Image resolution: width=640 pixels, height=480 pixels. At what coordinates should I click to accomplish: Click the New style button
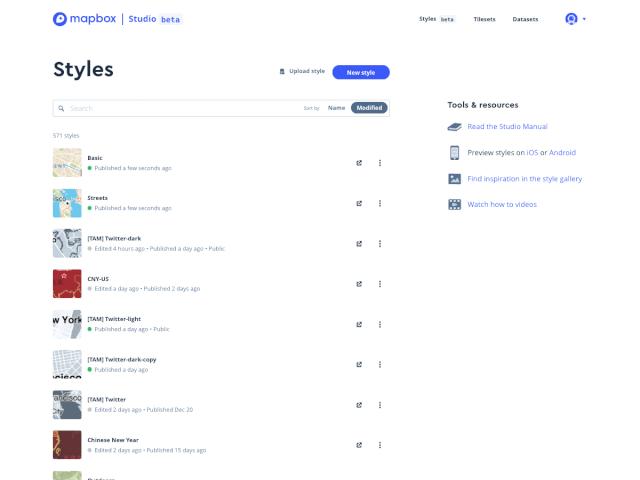(x=361, y=72)
